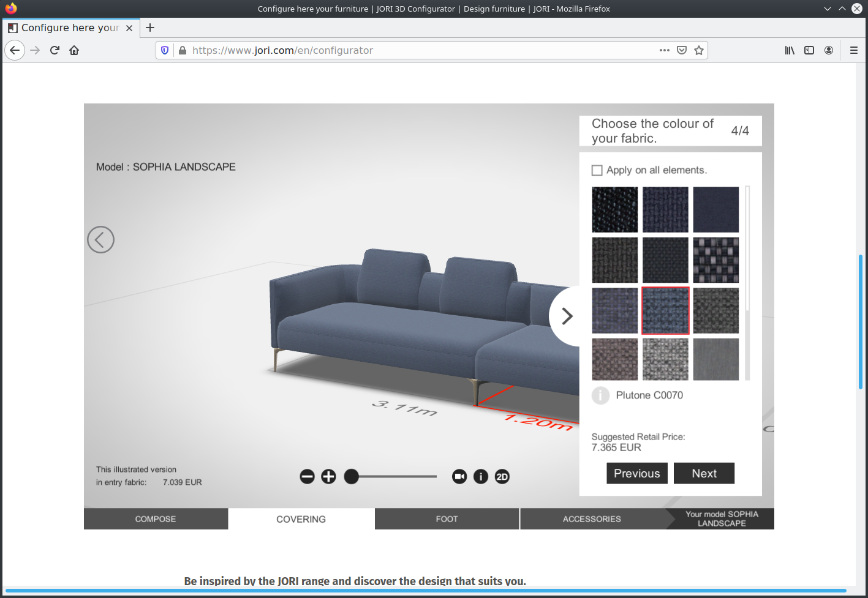Pick the dark grey woven swatch, third row
This screenshot has width=868, height=598.
[x=716, y=310]
